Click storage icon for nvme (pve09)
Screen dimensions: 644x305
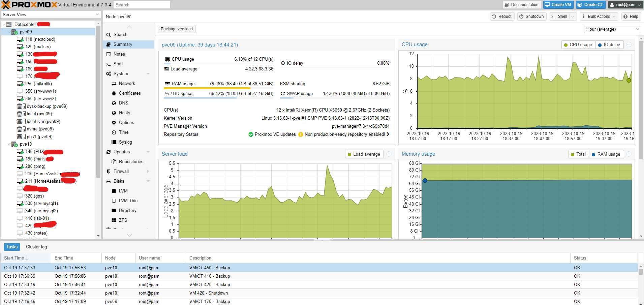pyautogui.click(x=21, y=129)
